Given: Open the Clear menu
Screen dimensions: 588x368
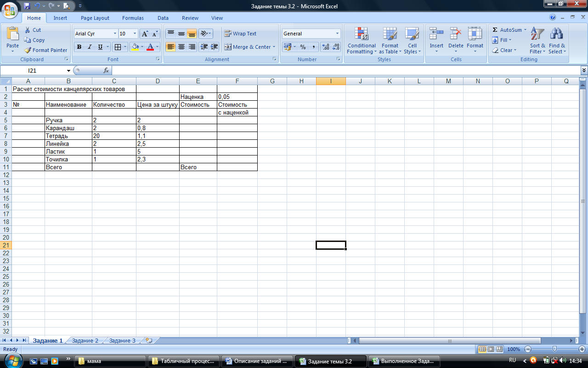Looking at the screenshot, I should 504,50.
